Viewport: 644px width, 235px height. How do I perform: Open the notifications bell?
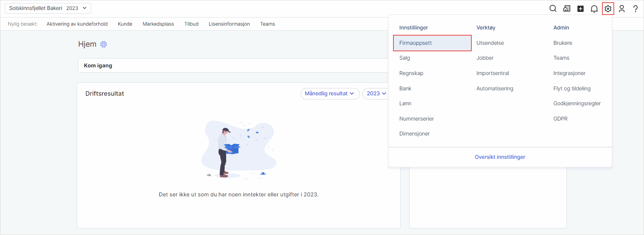tap(594, 9)
